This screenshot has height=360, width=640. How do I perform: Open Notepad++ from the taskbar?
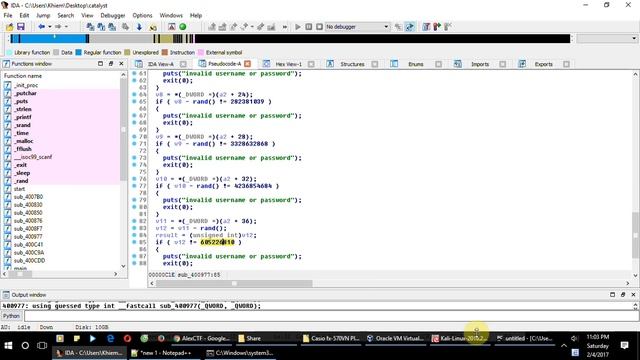(164, 353)
